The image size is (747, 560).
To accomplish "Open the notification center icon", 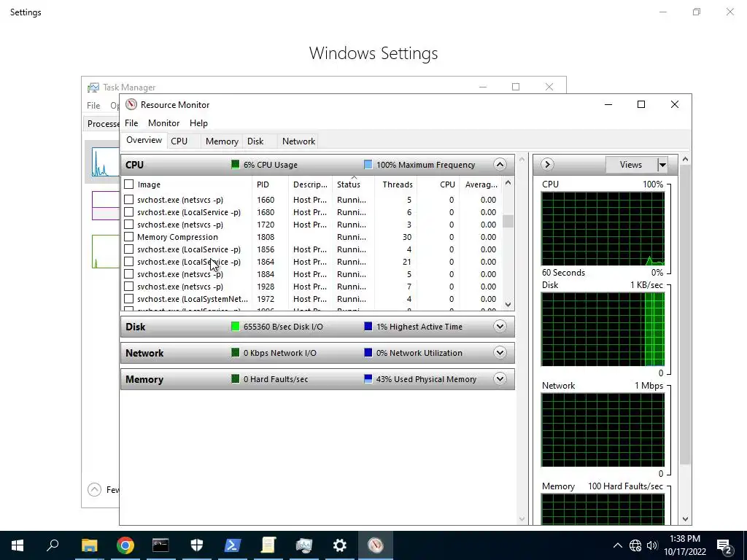I will pyautogui.click(x=724, y=546).
